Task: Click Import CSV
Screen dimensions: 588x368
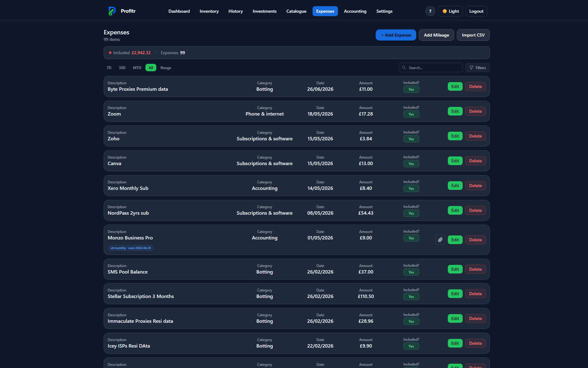Action: click(x=473, y=35)
